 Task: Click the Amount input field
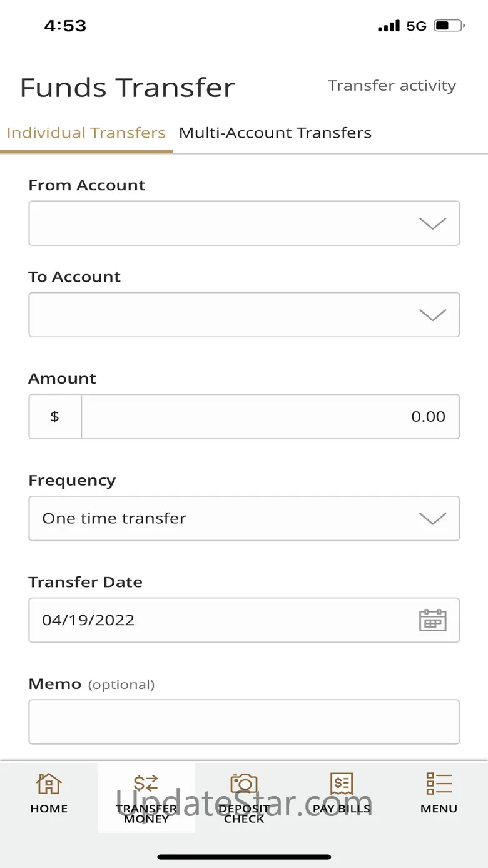pos(269,417)
